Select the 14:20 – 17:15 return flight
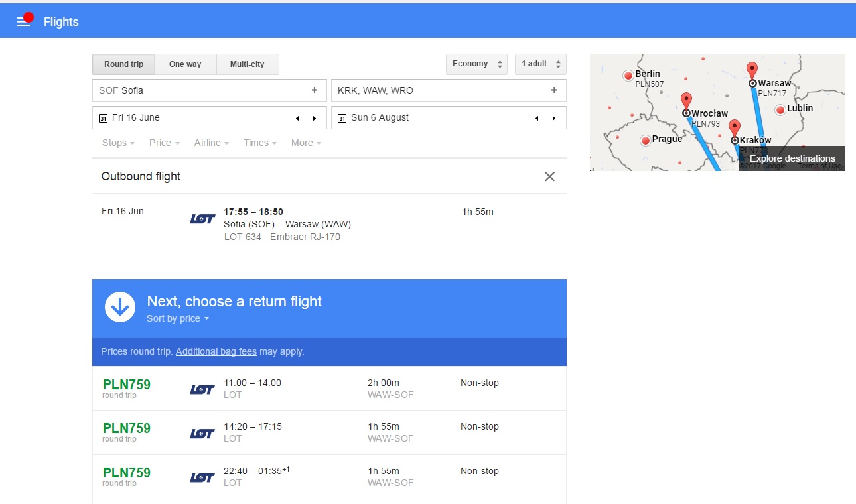This screenshot has height=504, width=856. click(329, 432)
